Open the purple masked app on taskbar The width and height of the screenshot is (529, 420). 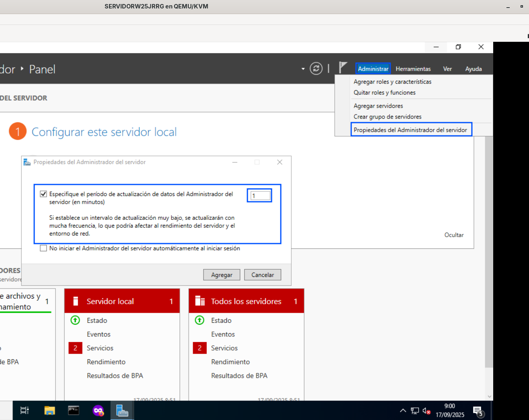coord(98,410)
